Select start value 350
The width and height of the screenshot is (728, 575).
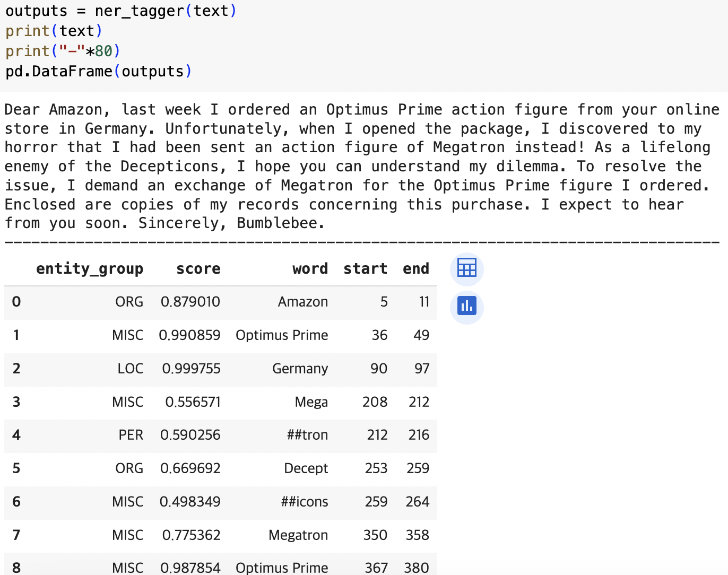coord(375,535)
